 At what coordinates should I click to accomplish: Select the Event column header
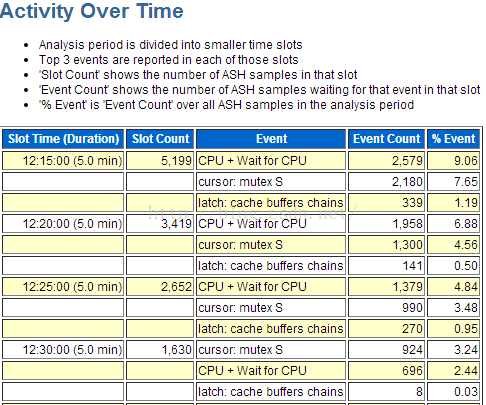click(x=271, y=139)
